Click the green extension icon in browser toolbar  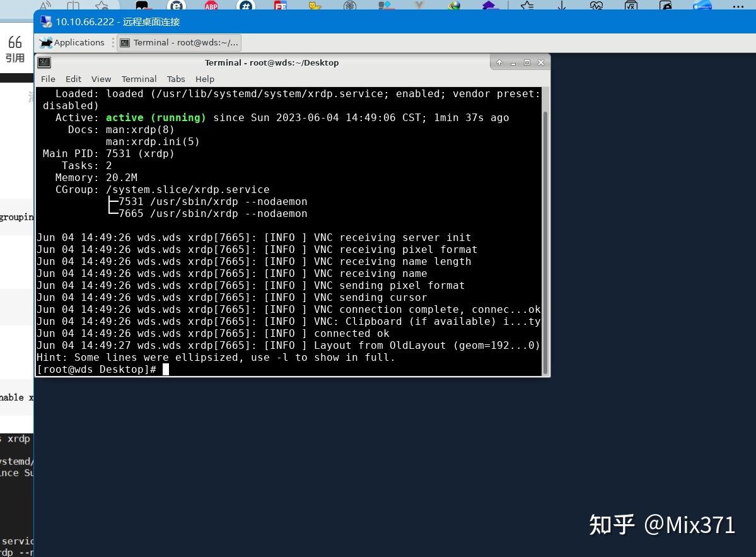coord(453,6)
